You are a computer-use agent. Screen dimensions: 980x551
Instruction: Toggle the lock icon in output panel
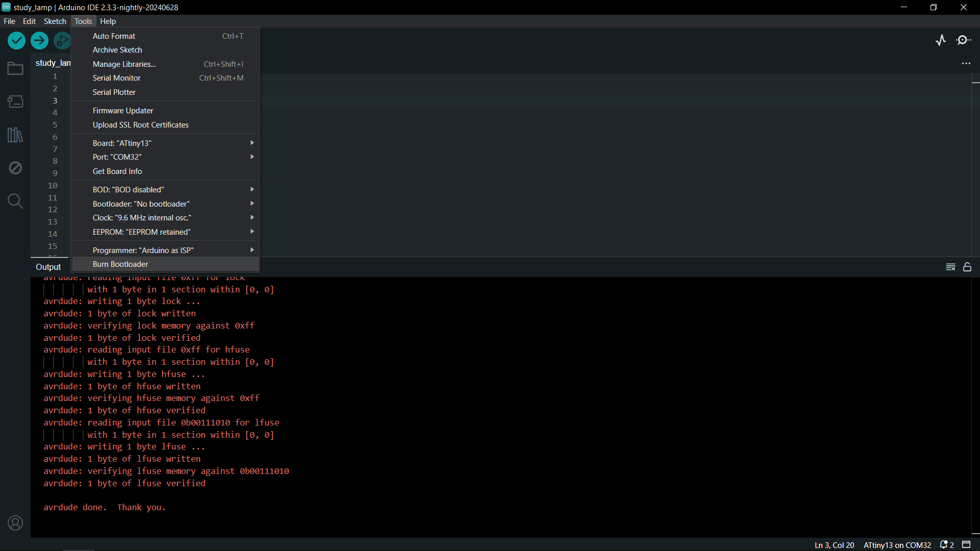(x=967, y=266)
